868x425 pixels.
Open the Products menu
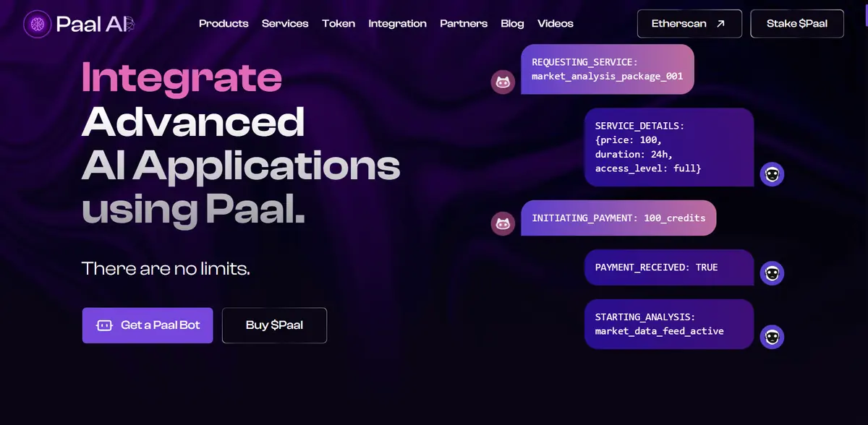click(x=224, y=24)
